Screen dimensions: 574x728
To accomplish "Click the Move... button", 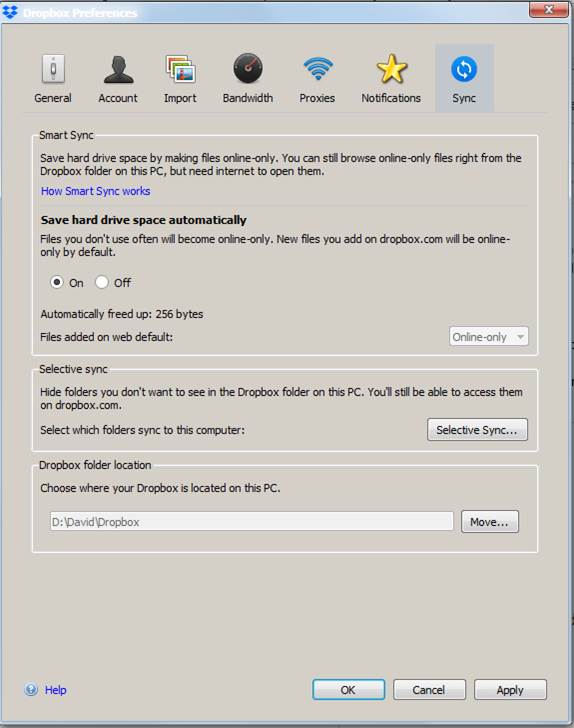I will point(490,521).
